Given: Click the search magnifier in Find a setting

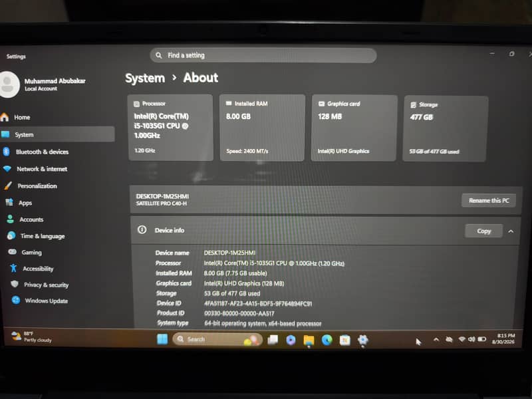Looking at the screenshot, I should 158,55.
